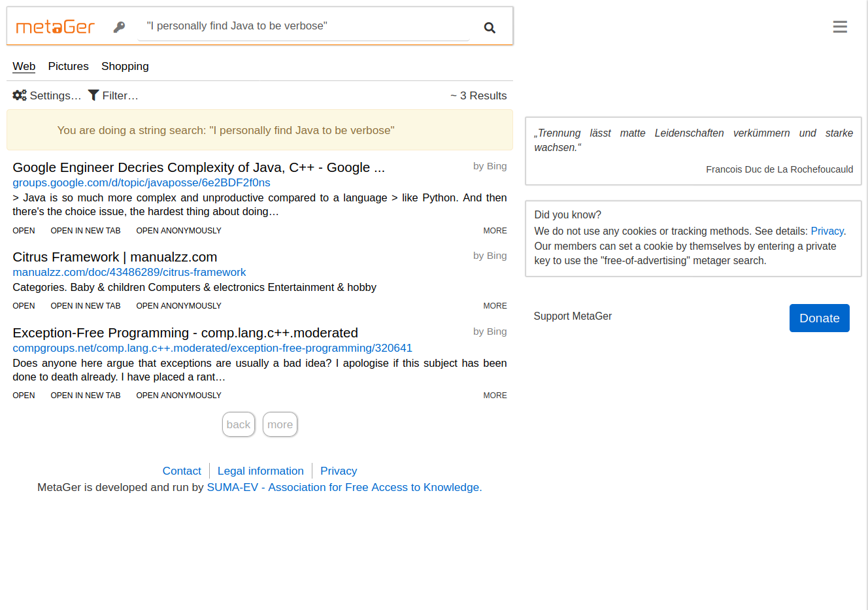Viewport: 868px width, 610px height.
Task: Open the Exception-Free Programming result title
Action: [x=186, y=333]
